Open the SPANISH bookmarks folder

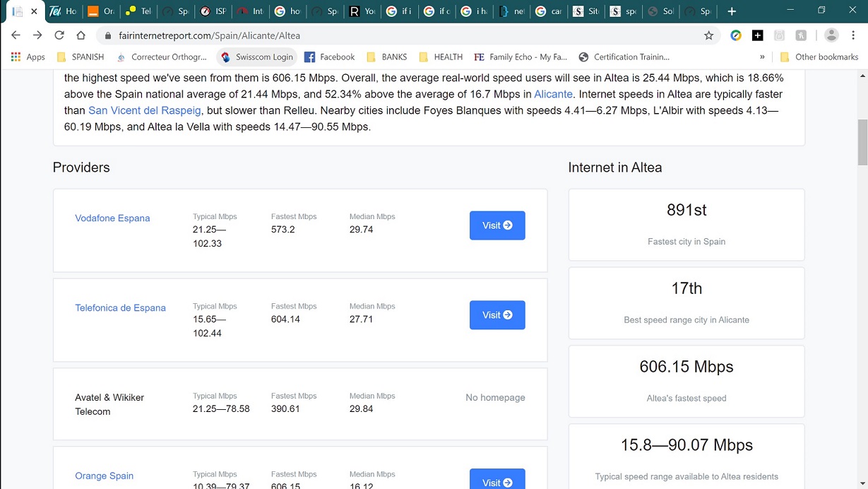tap(80, 57)
